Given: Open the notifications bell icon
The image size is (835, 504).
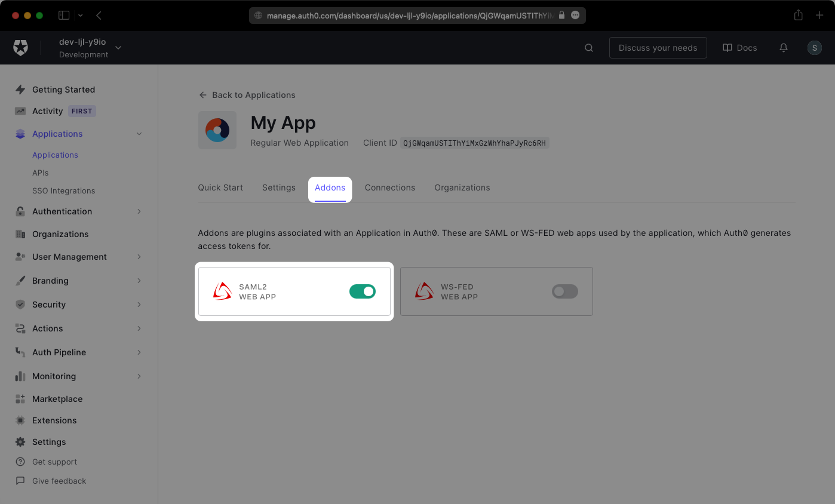Looking at the screenshot, I should (783, 48).
